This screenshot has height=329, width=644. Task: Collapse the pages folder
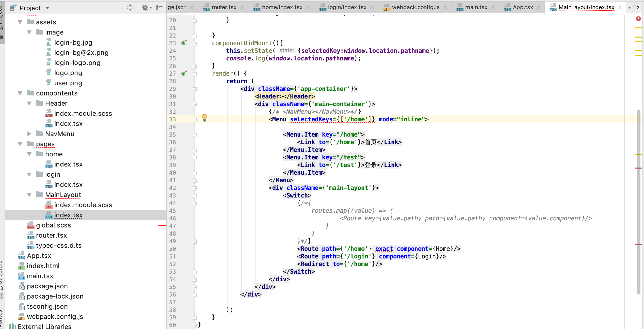(20, 144)
